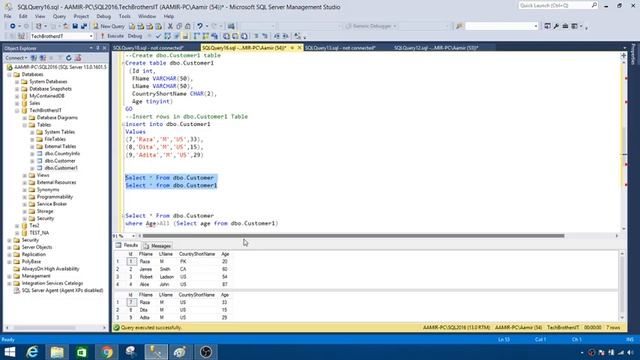This screenshot has width=640, height=360.
Task: Open the Edit menu
Action: pos(23,16)
